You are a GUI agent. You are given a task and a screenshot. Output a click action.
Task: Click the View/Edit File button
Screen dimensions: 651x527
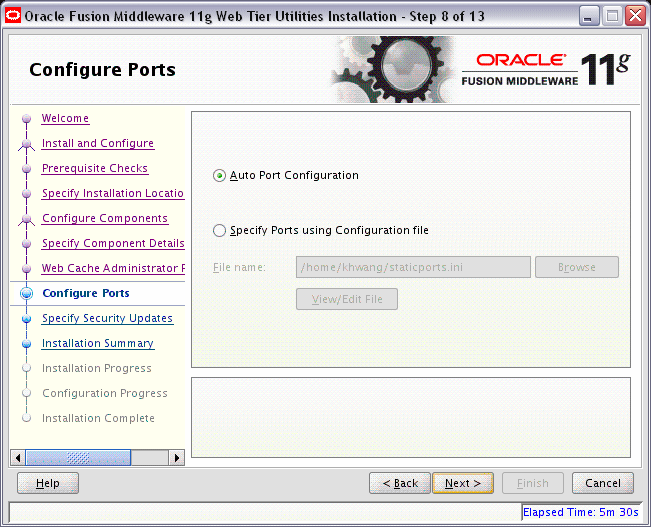click(347, 299)
